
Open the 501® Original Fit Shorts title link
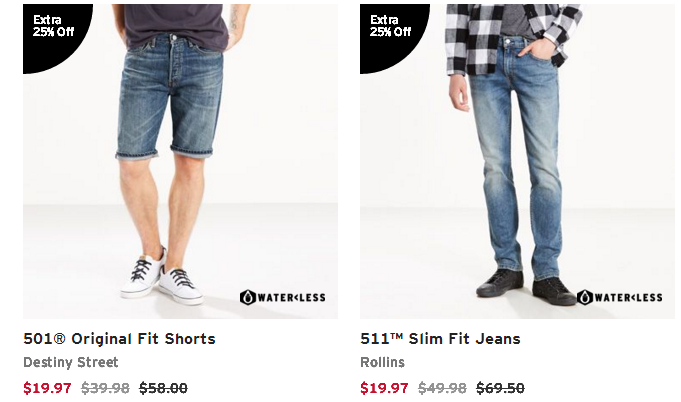tap(119, 339)
